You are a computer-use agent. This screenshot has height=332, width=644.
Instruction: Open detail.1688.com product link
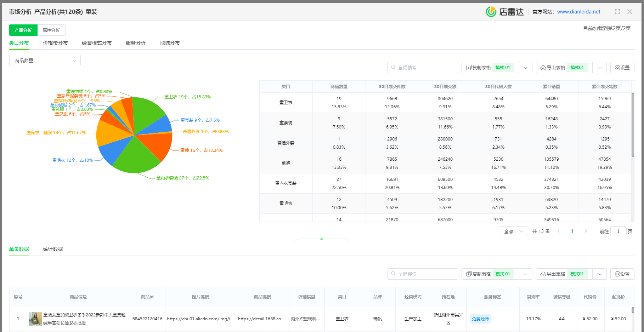click(261, 319)
